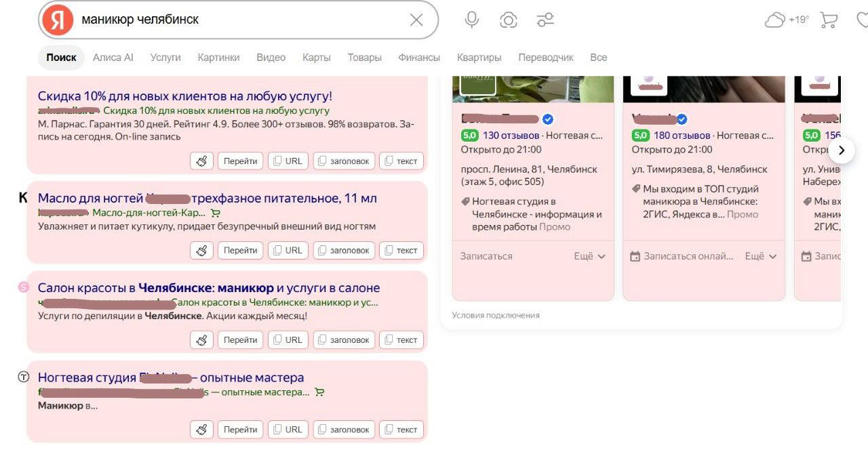Click verified badge on 130 отзывов card
Viewport: 868px width, 454px height.
(x=548, y=119)
